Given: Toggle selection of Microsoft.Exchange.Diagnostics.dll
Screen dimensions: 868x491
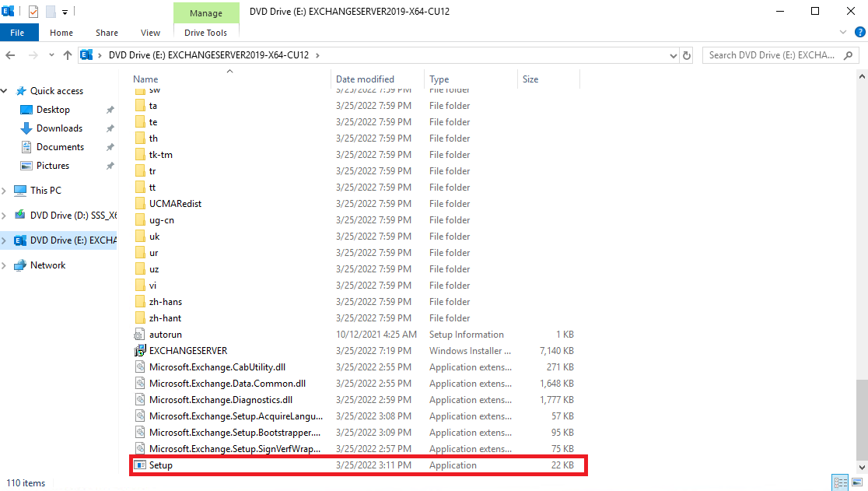Looking at the screenshot, I should (x=205, y=399).
